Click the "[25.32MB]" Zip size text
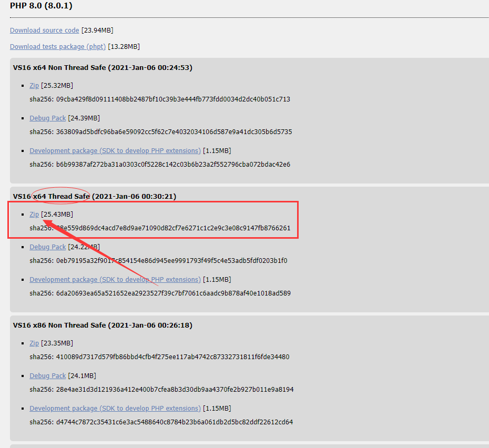This screenshot has width=489, height=448. click(57, 86)
